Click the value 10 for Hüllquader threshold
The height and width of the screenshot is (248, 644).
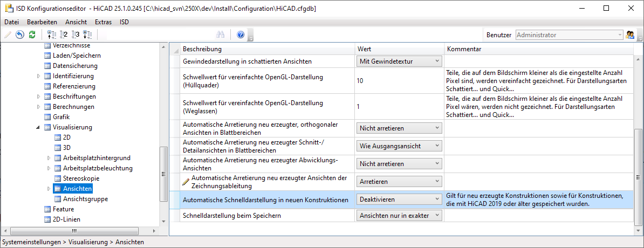(360, 80)
